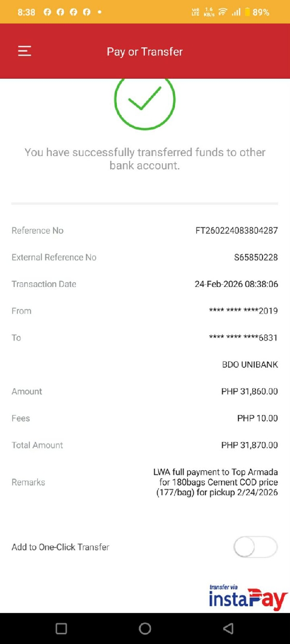Tap the Total Amount PHP 31,870.00

point(249,445)
